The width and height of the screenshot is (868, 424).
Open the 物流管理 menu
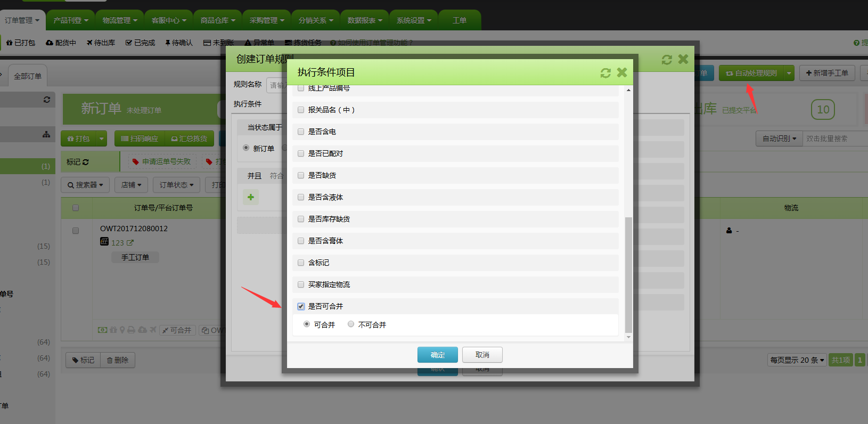click(120, 20)
